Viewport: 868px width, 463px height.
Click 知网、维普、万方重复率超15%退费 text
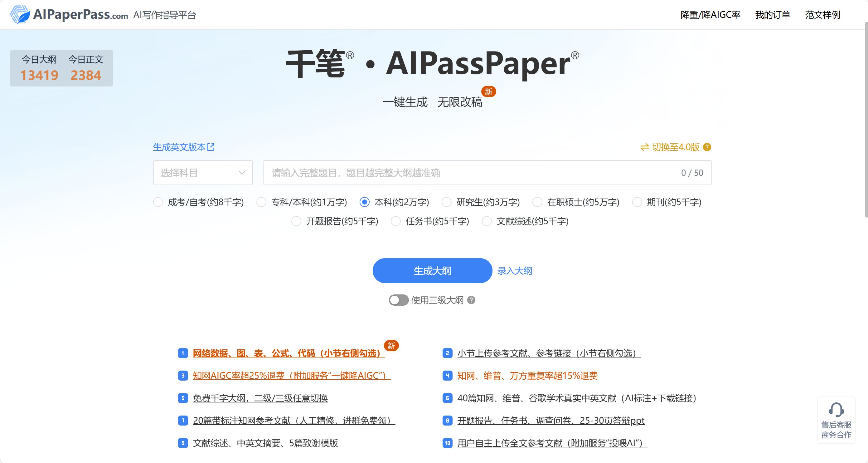(527, 376)
